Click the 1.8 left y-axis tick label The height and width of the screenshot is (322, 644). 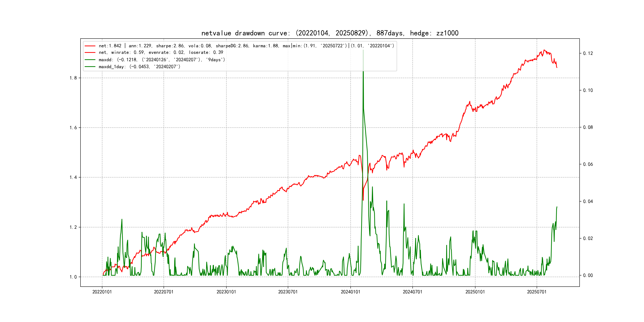coord(73,78)
